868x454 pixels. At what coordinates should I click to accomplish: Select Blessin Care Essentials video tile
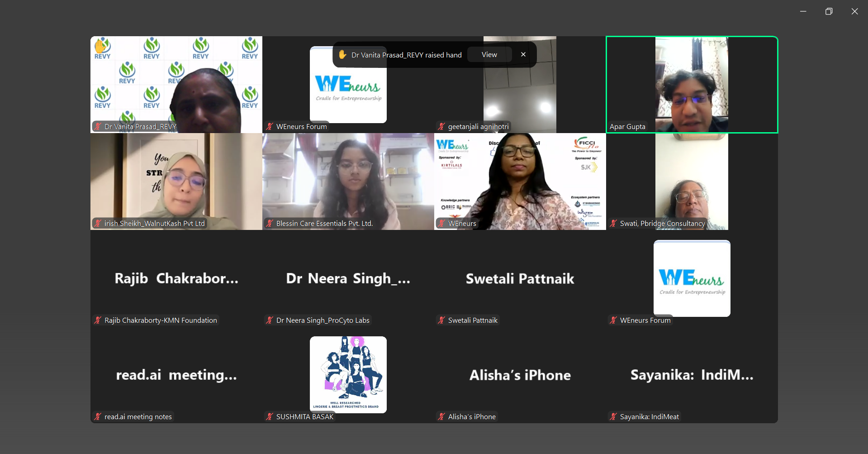(348, 181)
